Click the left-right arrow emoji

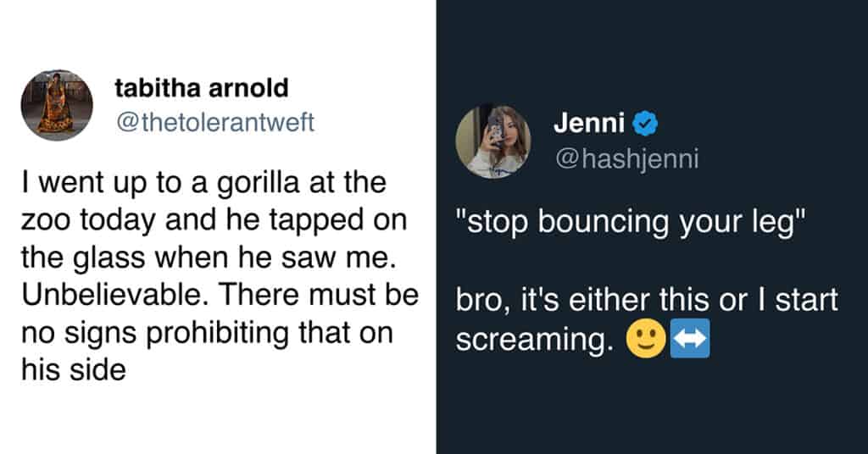[x=689, y=340]
